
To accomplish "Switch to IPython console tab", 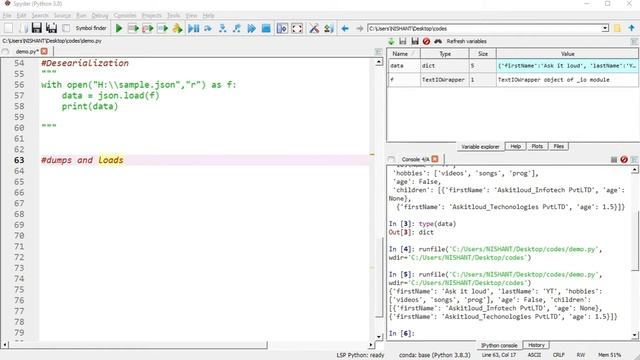I will 499,345.
